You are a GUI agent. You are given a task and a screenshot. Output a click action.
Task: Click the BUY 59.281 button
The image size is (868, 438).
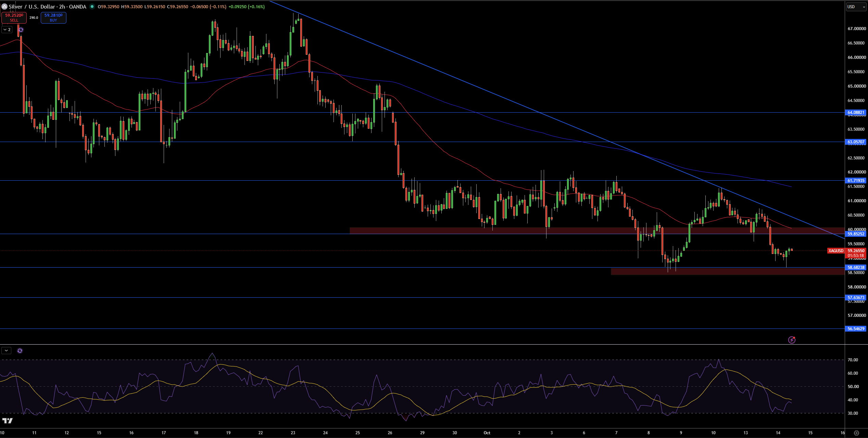click(53, 17)
